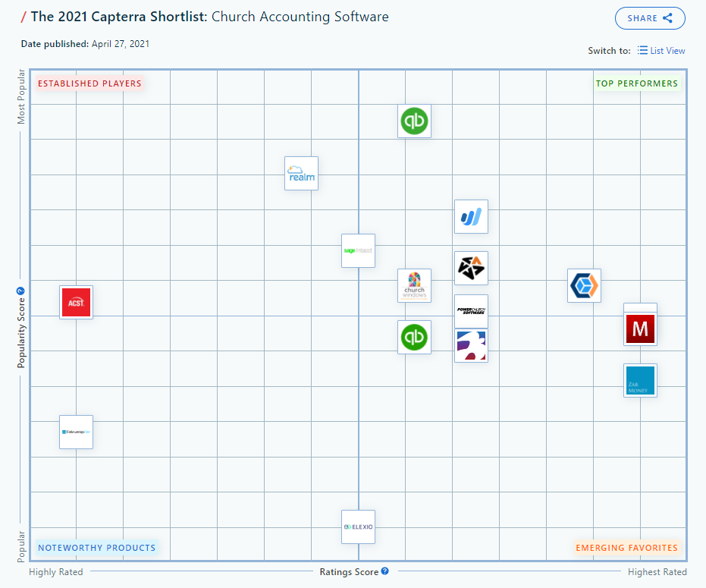706x588 pixels.
Task: Open the PowerChurch Software logo
Action: click(x=471, y=311)
